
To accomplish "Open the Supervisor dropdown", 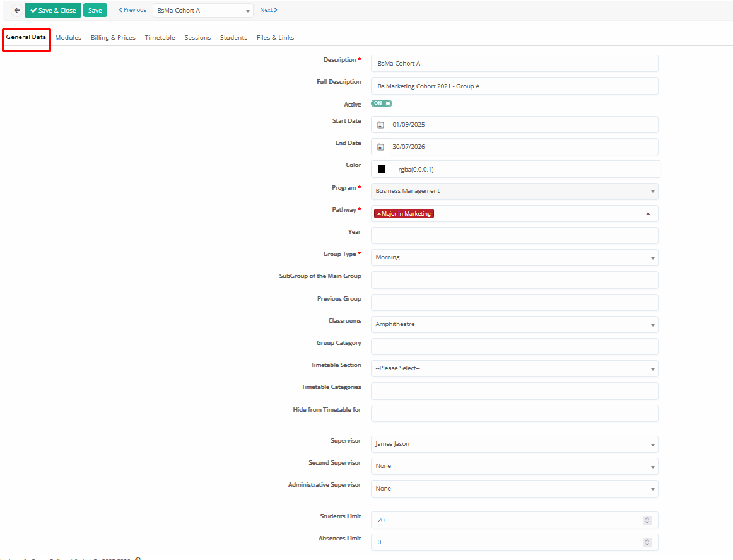I will coord(514,444).
